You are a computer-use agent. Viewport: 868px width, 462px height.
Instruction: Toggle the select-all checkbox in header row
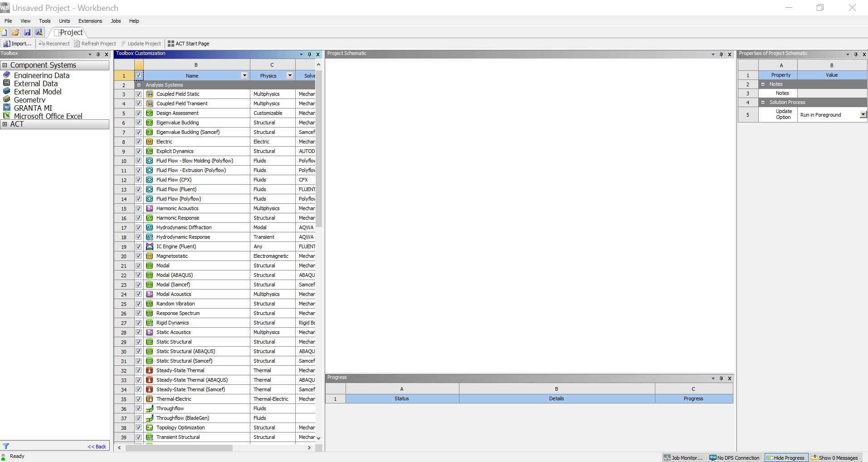click(139, 76)
